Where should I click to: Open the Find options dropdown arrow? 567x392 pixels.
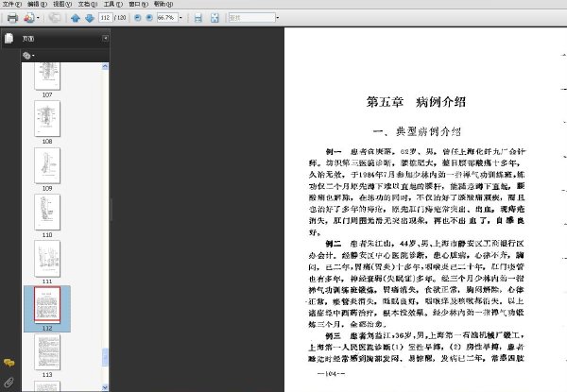[278, 17]
